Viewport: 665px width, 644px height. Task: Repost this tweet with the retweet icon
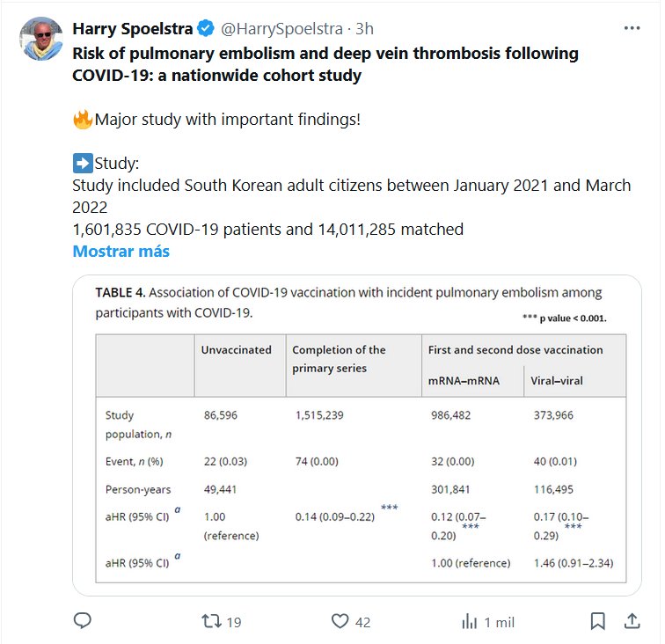pos(211,621)
